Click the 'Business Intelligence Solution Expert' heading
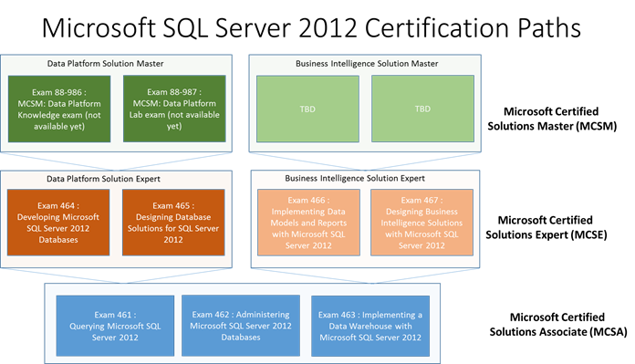The width and height of the screenshot is (635, 364). pos(355,178)
